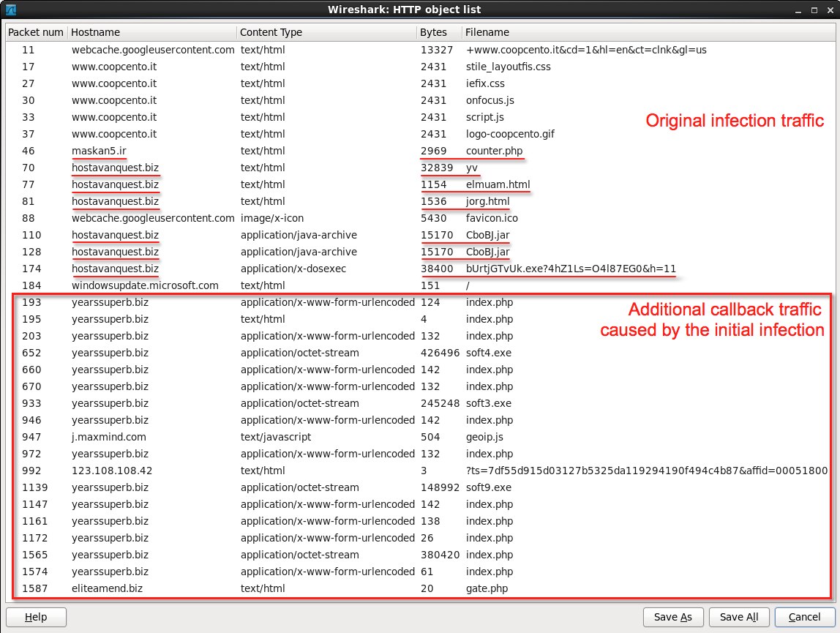
Task: Click the Help button
Action: click(36, 617)
